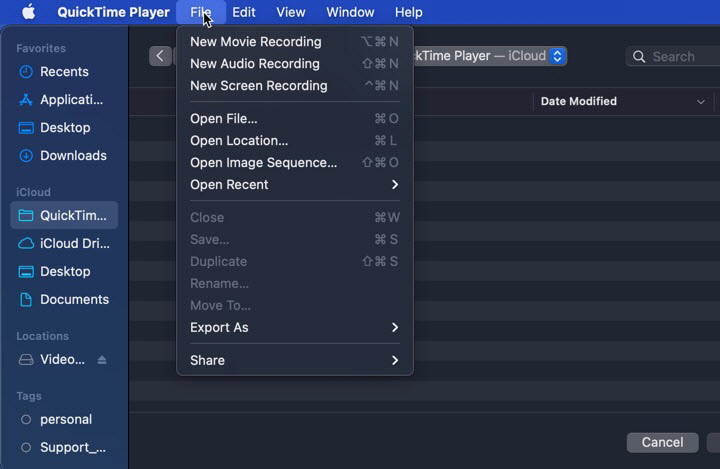Click the dimmed Move To... menu item
The height and width of the screenshot is (469, 720).
295,306
